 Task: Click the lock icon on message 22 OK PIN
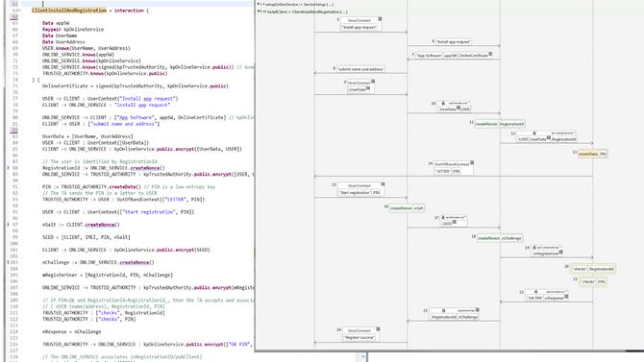(535, 292)
